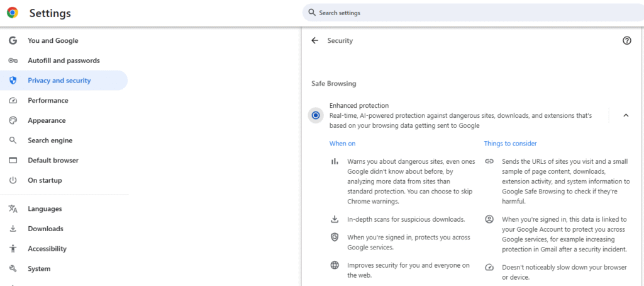Click the globe icon by Improves security
Image resolution: width=644 pixels, height=286 pixels.
click(335, 265)
